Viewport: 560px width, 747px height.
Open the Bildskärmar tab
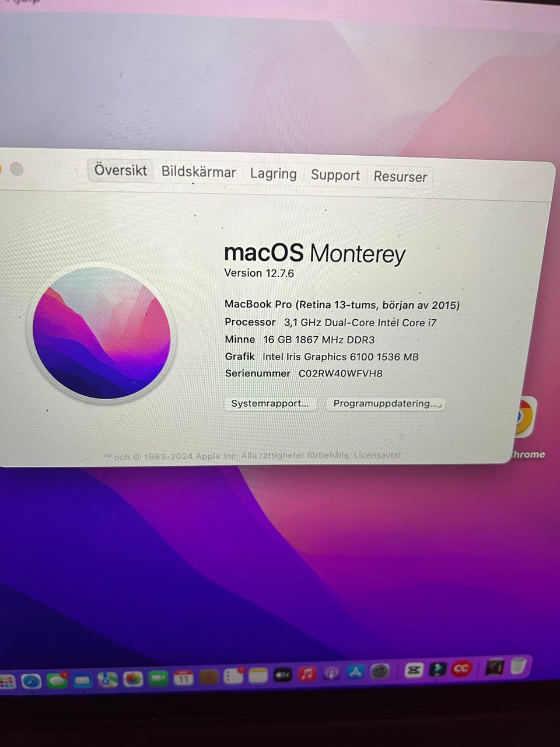[198, 172]
